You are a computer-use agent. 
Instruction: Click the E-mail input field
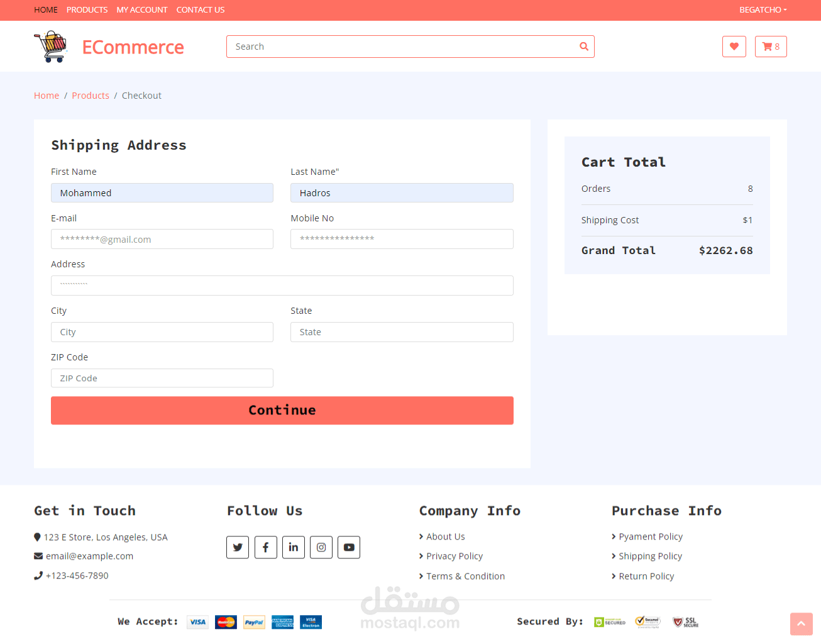pos(162,239)
